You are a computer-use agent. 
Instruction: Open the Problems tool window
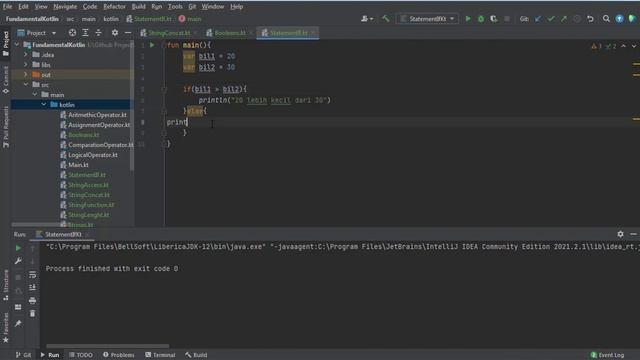pyautogui.click(x=119, y=355)
